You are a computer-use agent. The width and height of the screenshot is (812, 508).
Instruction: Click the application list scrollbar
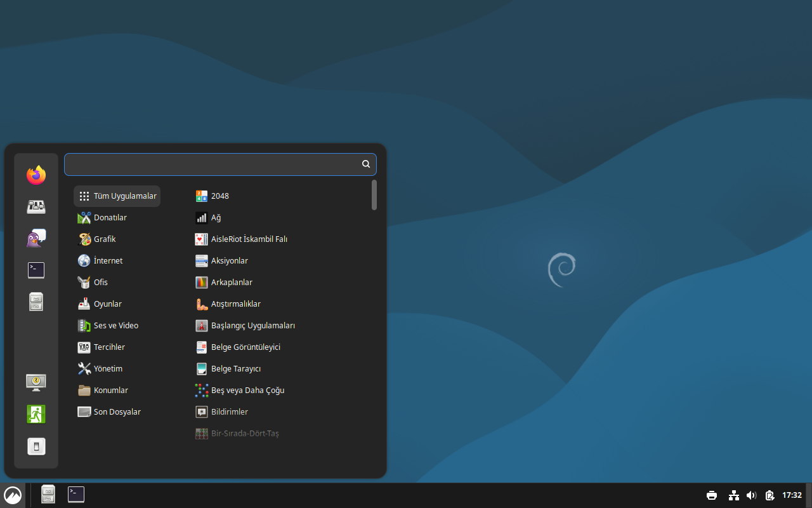click(x=374, y=195)
